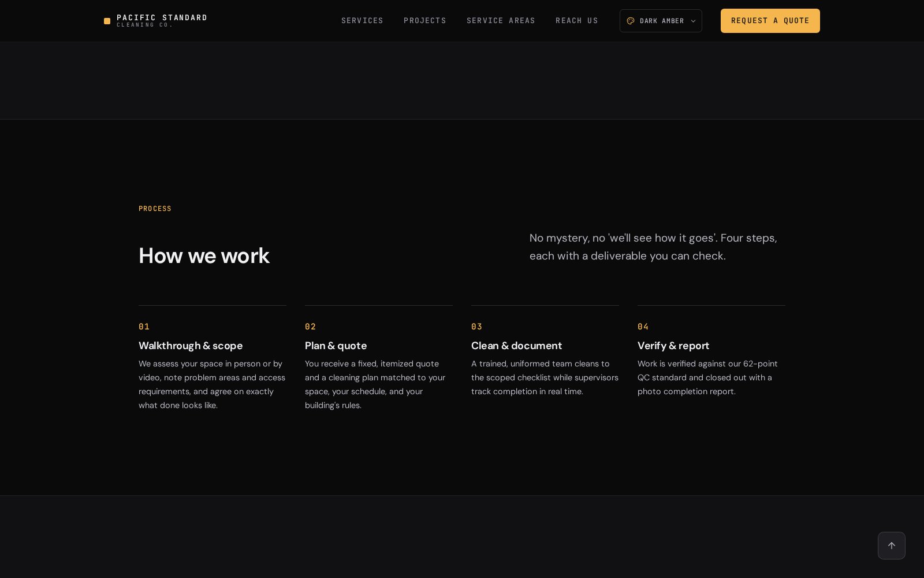Open the Projects nav item

coord(425,21)
